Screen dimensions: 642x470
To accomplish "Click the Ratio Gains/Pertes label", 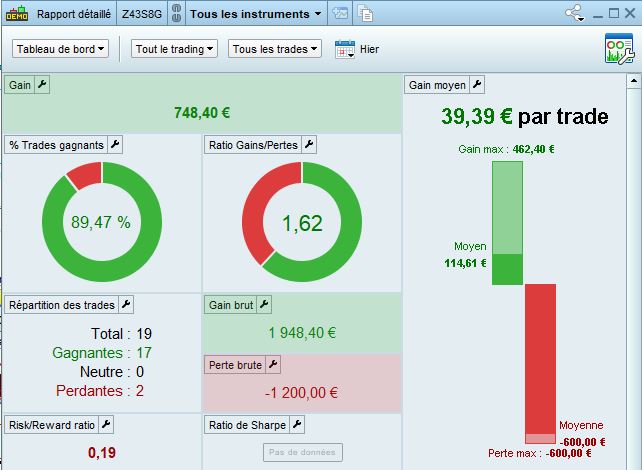I will point(253,145).
